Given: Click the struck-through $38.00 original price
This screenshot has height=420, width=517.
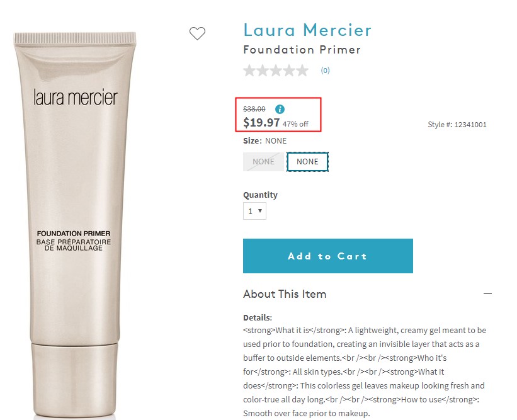Looking at the screenshot, I should [254, 109].
